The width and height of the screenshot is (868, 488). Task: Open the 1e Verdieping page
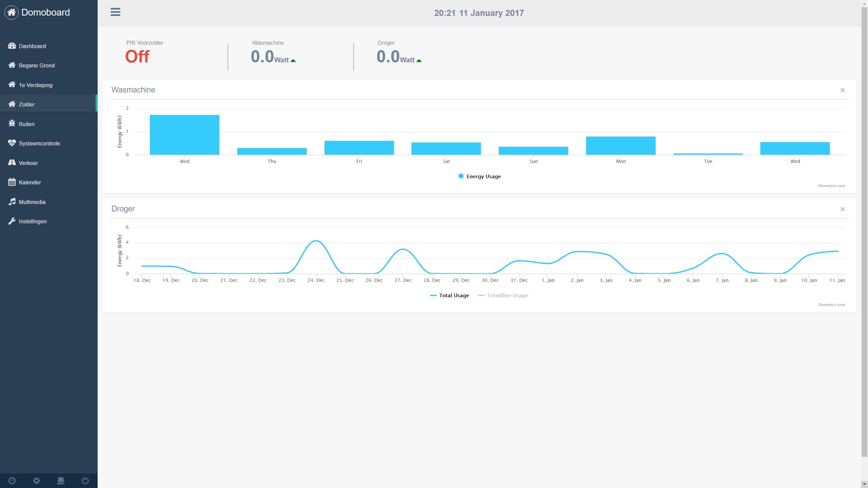pyautogui.click(x=48, y=85)
